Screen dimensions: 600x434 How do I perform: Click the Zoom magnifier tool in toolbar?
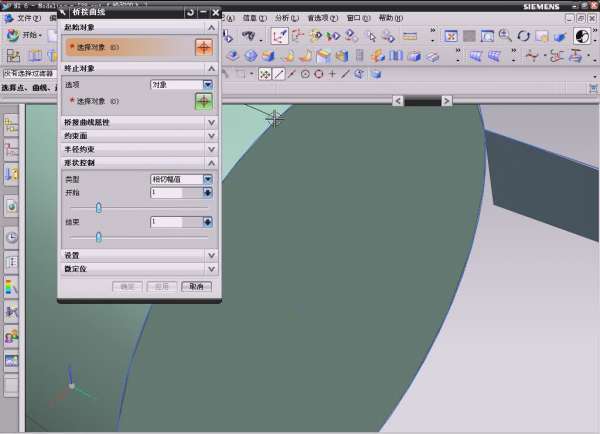(505, 36)
